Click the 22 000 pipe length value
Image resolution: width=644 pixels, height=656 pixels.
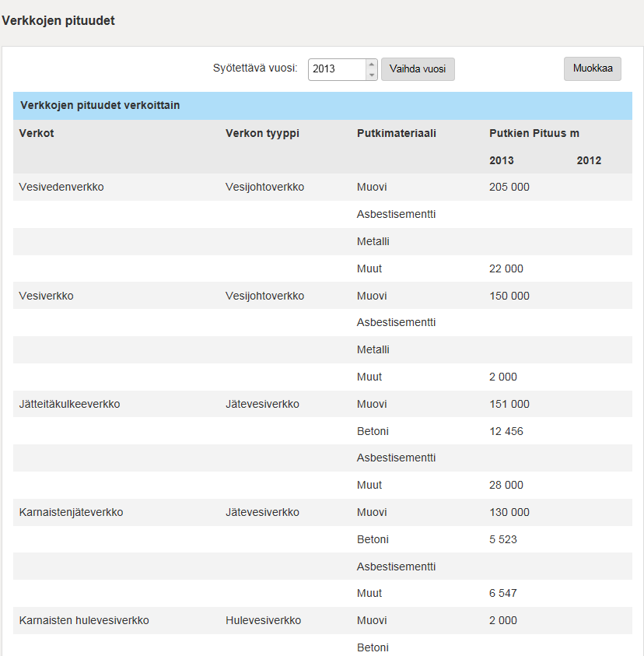(x=506, y=268)
